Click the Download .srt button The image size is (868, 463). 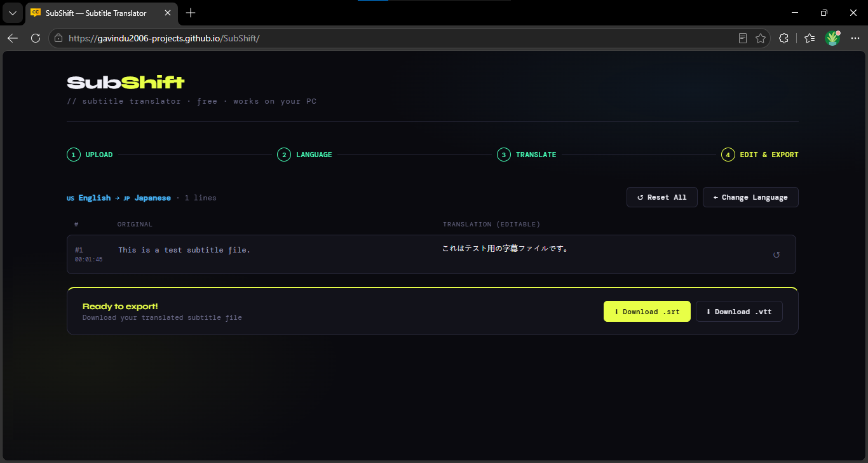[647, 312]
